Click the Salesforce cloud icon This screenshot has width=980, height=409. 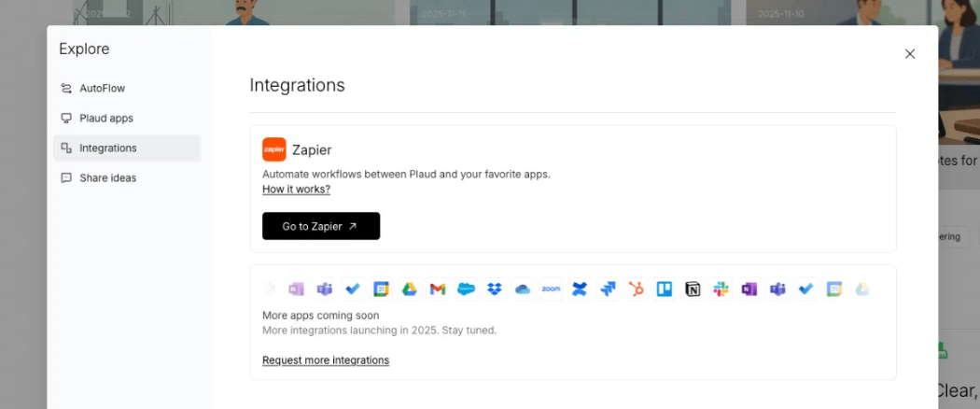(x=467, y=289)
